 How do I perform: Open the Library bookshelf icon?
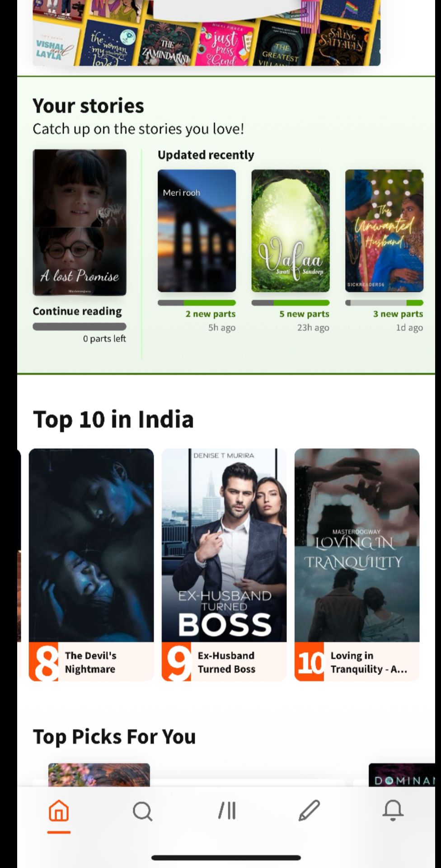(x=227, y=811)
